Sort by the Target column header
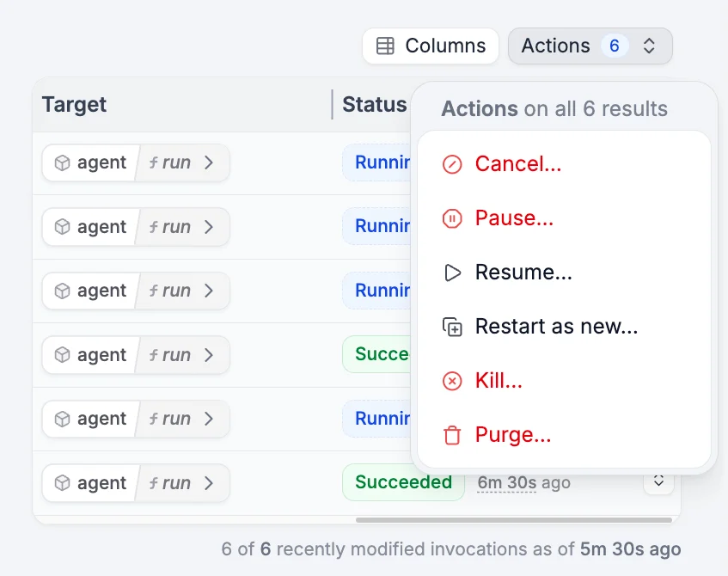Screen dimensions: 728x576 [74, 105]
